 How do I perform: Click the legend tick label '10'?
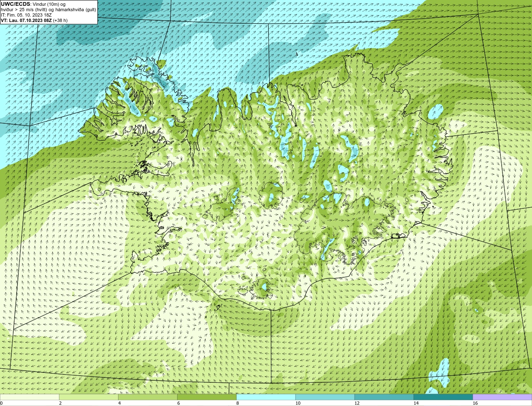pos(298,403)
